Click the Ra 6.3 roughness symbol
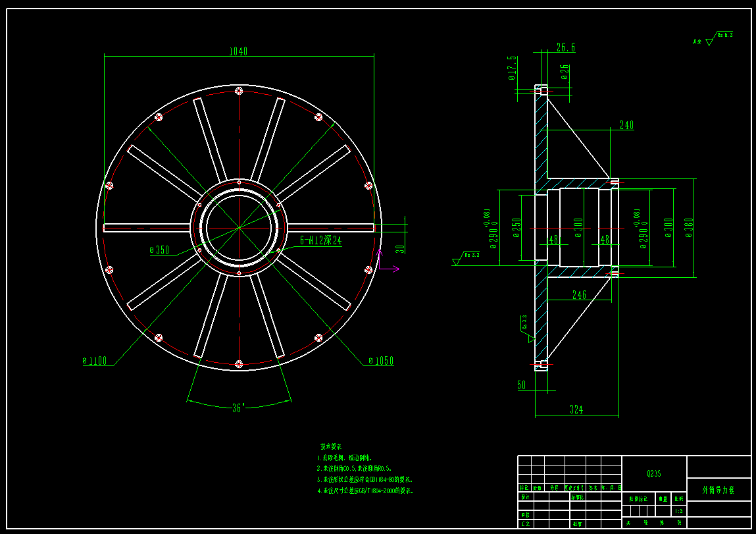 [x=719, y=38]
